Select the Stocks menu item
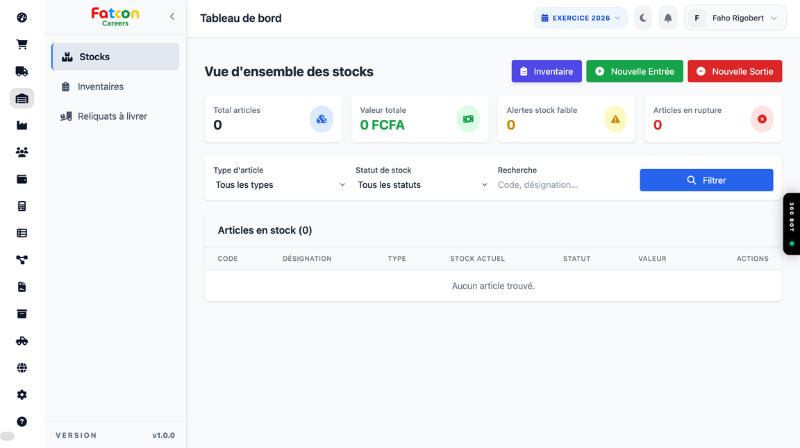This screenshot has width=800, height=448. 115,57
